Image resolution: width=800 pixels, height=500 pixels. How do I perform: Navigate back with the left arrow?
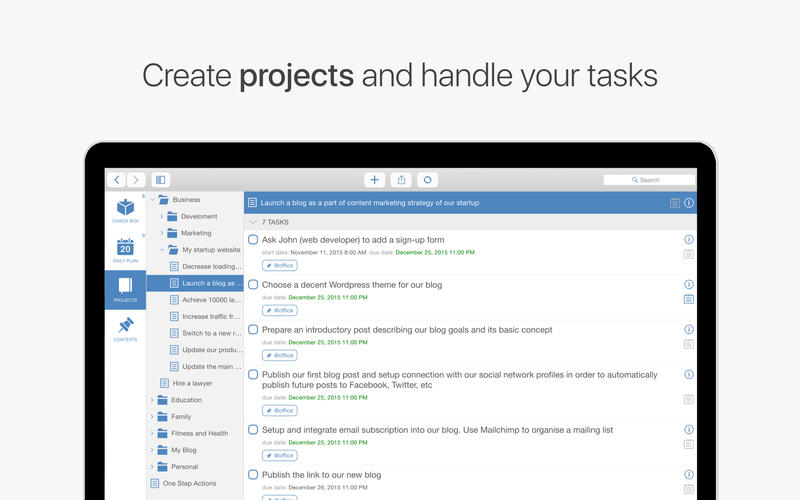pos(117,180)
